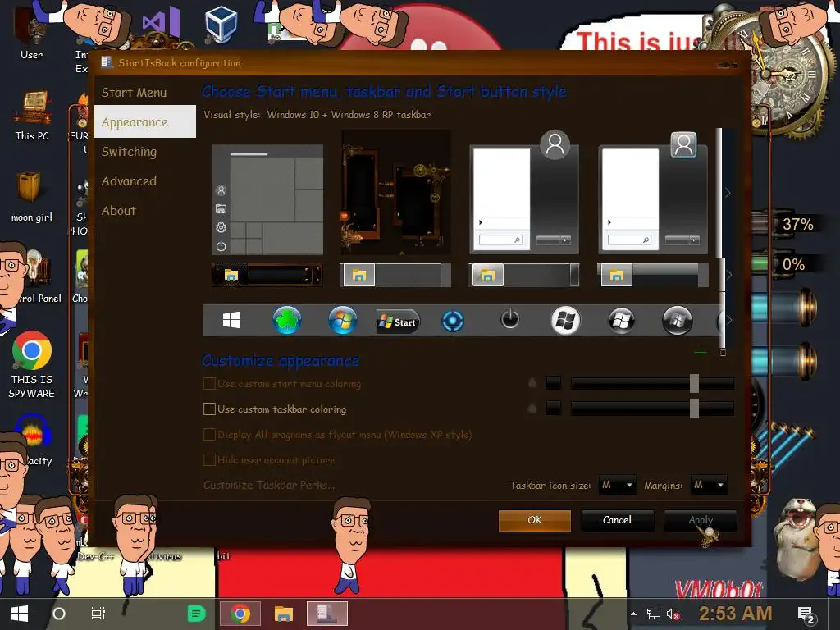Click the Cancel button

click(617, 520)
